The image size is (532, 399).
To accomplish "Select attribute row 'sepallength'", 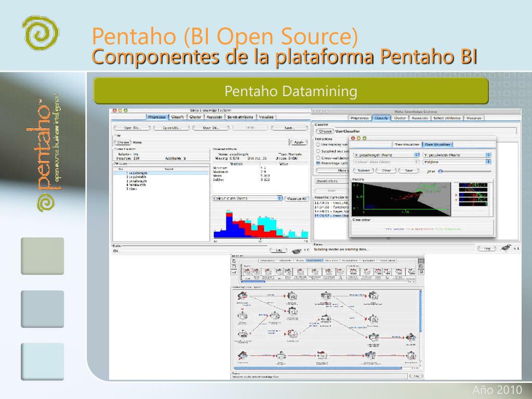I will [x=161, y=173].
